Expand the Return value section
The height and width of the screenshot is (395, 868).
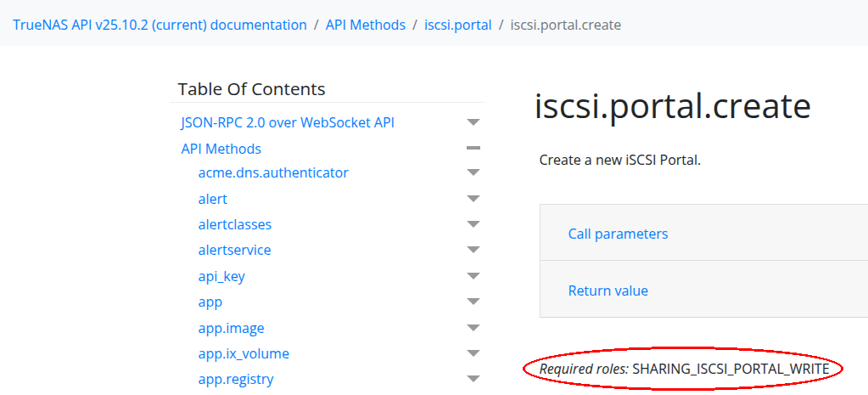(x=608, y=291)
